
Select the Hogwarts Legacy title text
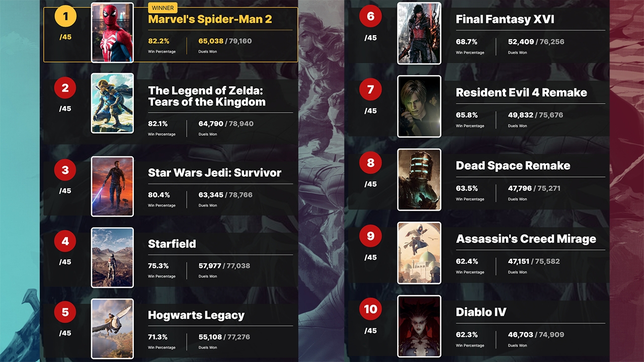pos(196,316)
